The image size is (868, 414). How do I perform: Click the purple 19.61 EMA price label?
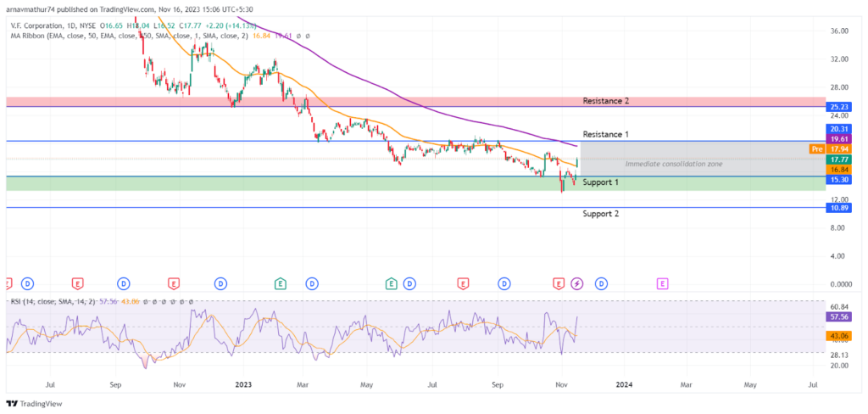tap(837, 138)
